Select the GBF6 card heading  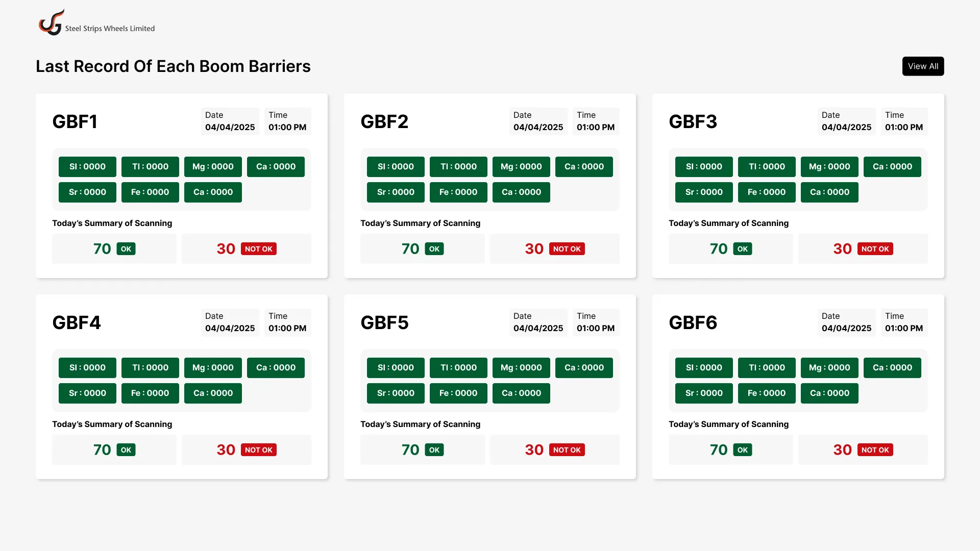pos(693,322)
